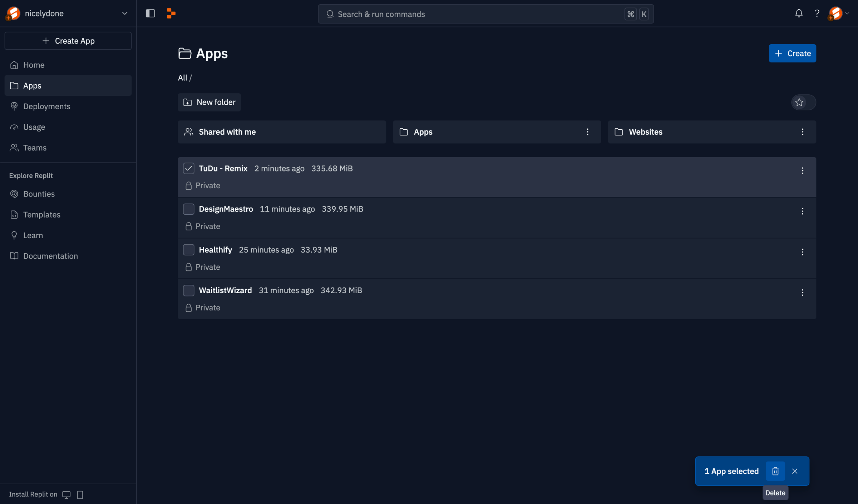Go to Home in sidebar

[x=68, y=65]
